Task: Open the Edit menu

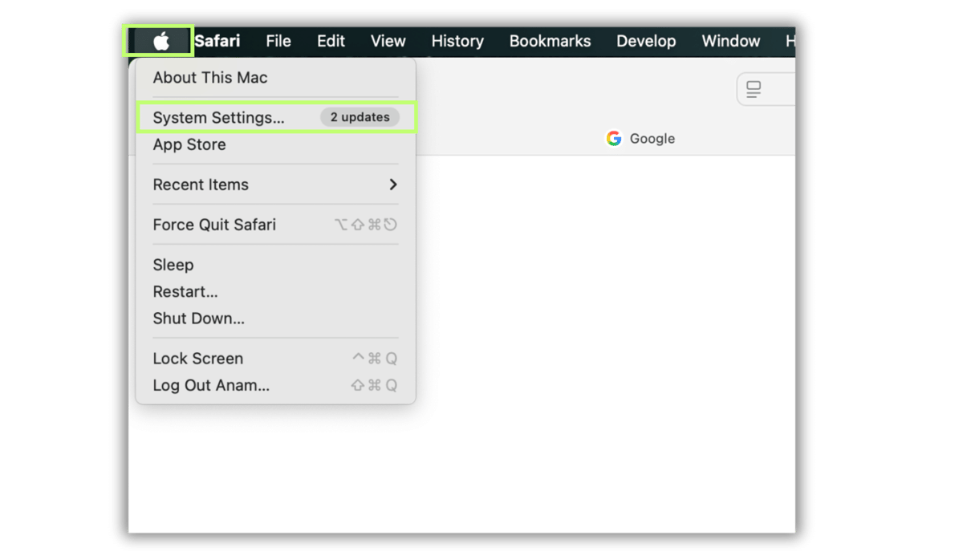Action: 331,41
